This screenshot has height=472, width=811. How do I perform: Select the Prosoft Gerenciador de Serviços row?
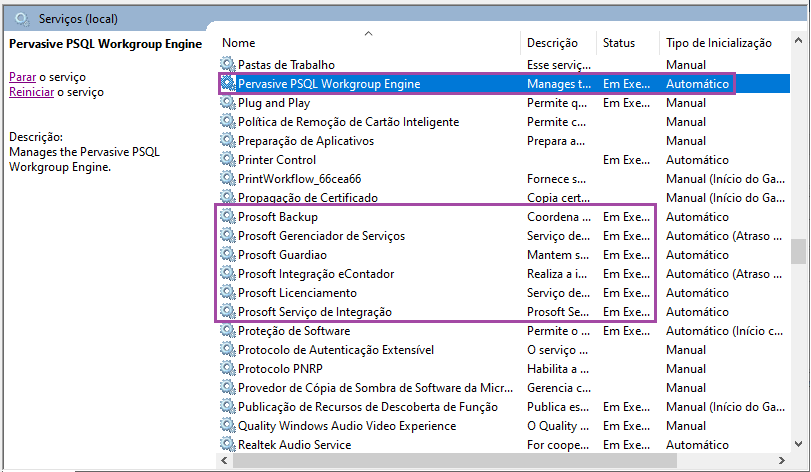(x=503, y=236)
